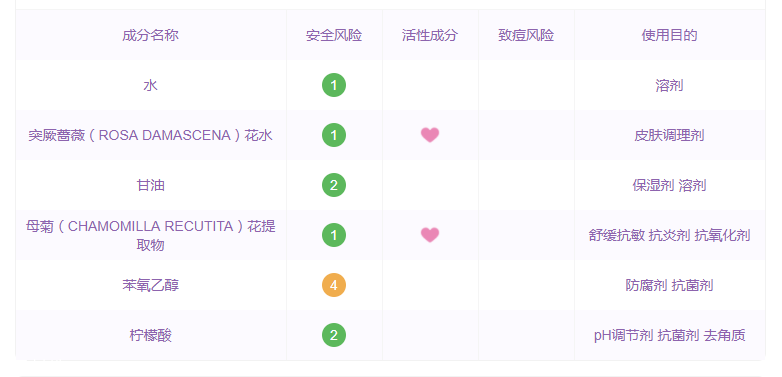
Task: Click the 防腐剂 抗菌剂 purpose text
Action: (669, 285)
